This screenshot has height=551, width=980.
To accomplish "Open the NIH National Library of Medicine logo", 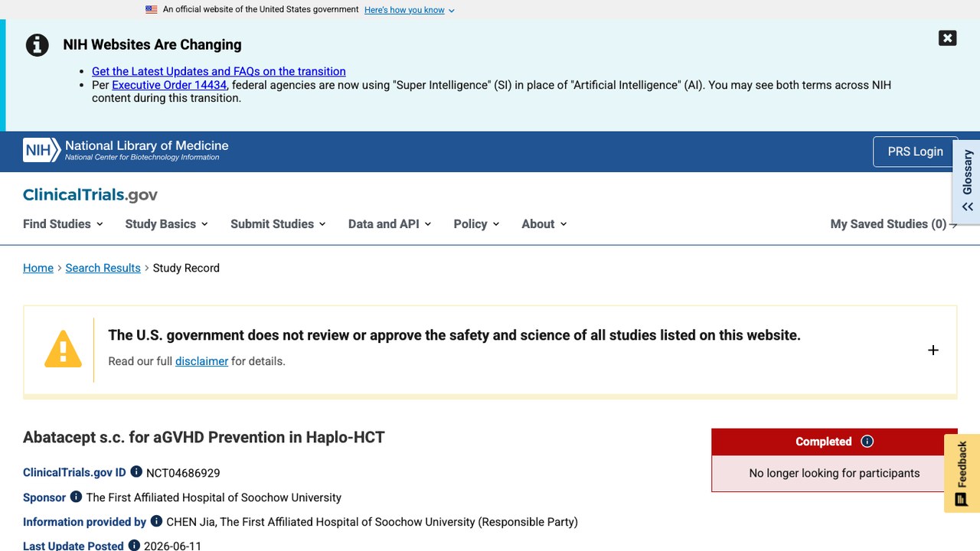I will pos(126,150).
